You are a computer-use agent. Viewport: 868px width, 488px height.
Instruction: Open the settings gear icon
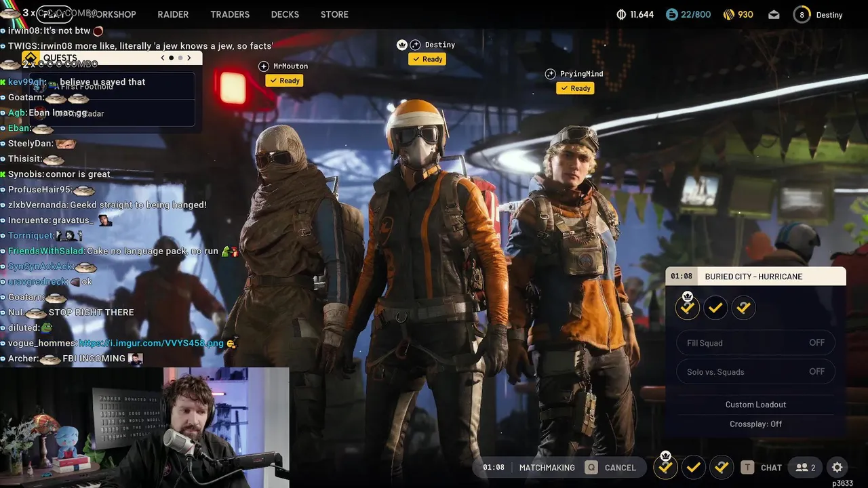pyautogui.click(x=837, y=467)
